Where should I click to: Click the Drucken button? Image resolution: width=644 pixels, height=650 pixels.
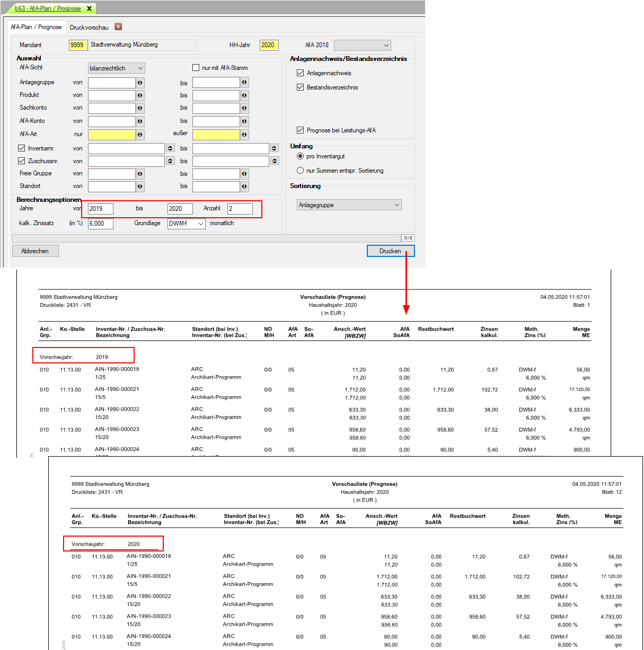[391, 251]
